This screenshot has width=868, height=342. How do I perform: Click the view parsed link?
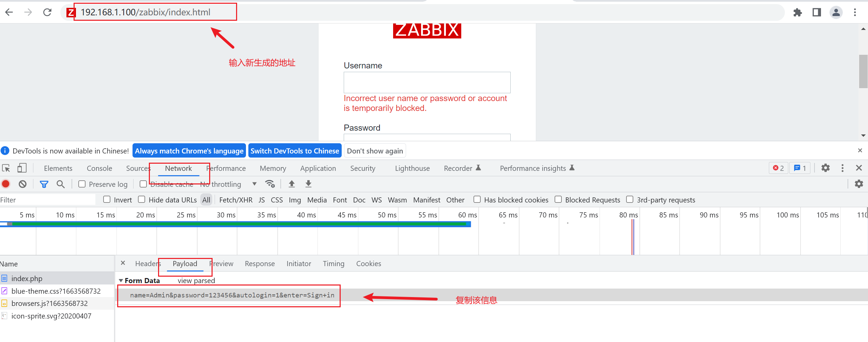point(196,281)
